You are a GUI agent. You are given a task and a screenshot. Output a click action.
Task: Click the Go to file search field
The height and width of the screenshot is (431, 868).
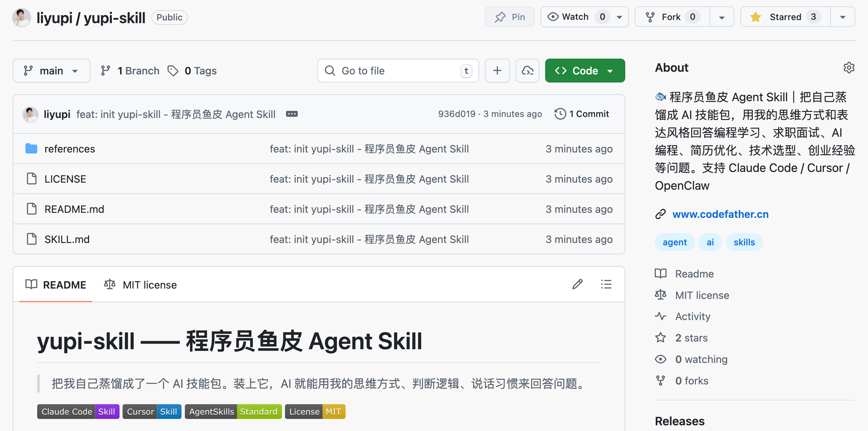(397, 70)
